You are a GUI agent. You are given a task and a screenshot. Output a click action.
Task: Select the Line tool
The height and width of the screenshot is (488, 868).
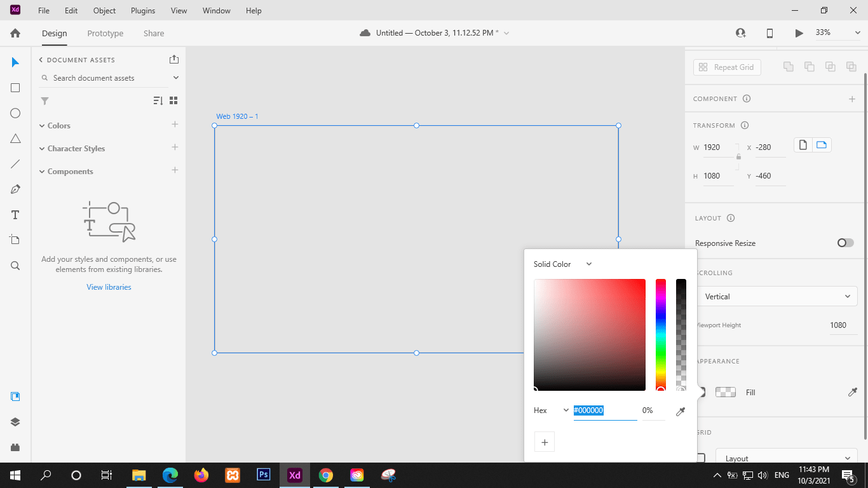(15, 164)
